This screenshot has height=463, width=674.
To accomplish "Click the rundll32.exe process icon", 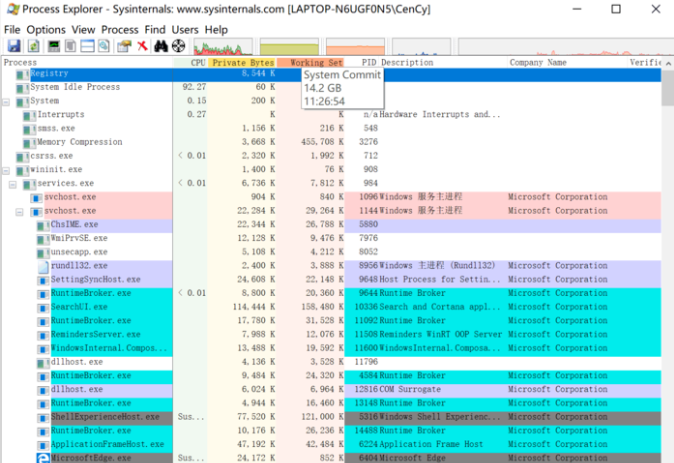I will pos(43,266).
